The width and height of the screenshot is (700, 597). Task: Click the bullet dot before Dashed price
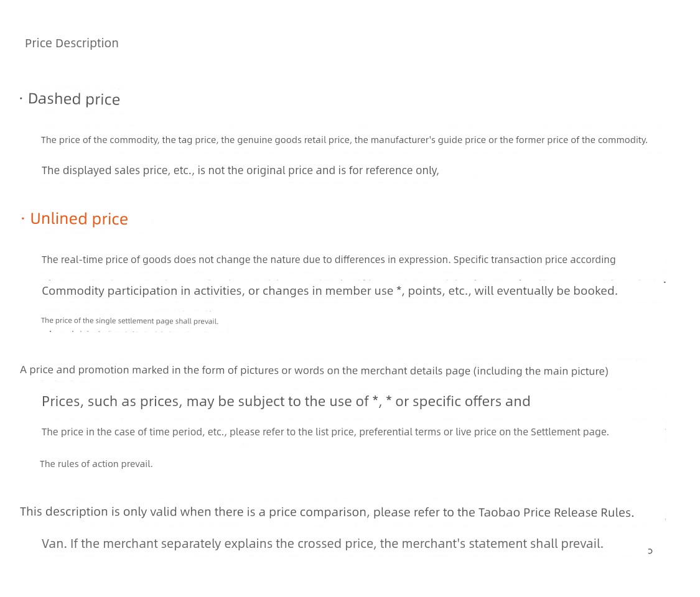coord(21,99)
